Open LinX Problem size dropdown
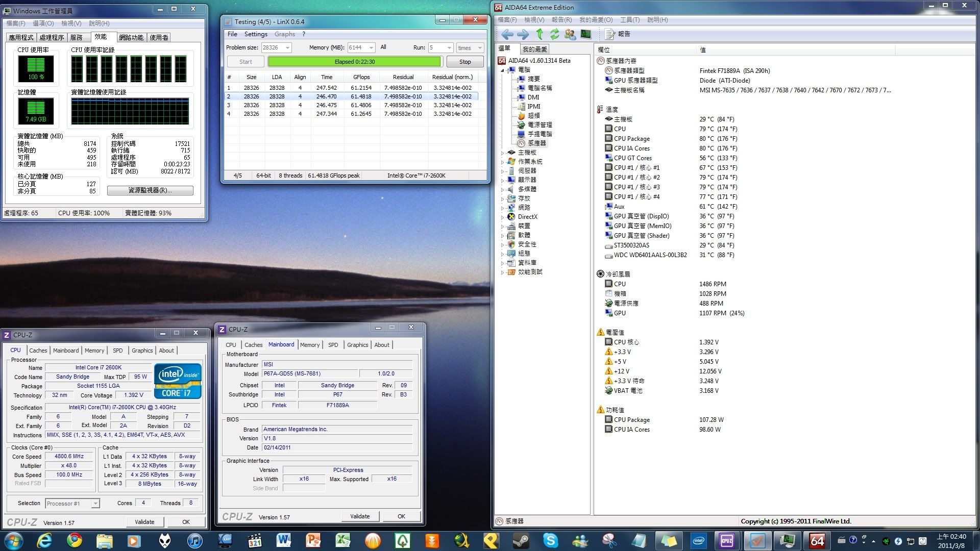Image resolution: width=980 pixels, height=551 pixels. click(287, 47)
